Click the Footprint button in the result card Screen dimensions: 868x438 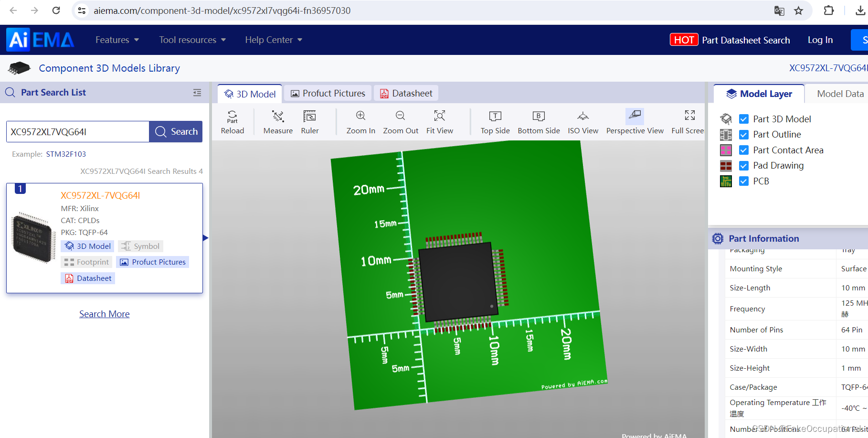coord(86,262)
